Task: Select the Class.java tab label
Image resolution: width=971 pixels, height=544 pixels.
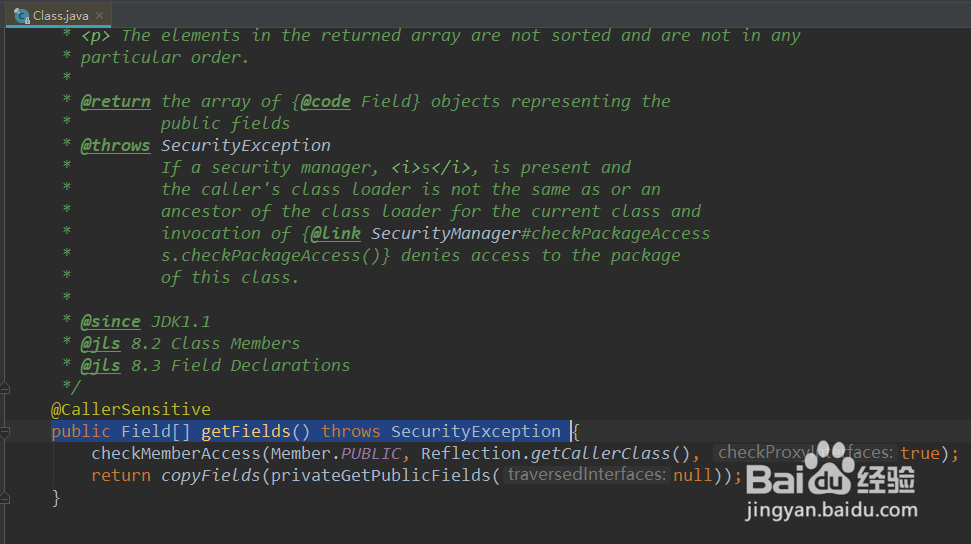Action: [x=61, y=15]
